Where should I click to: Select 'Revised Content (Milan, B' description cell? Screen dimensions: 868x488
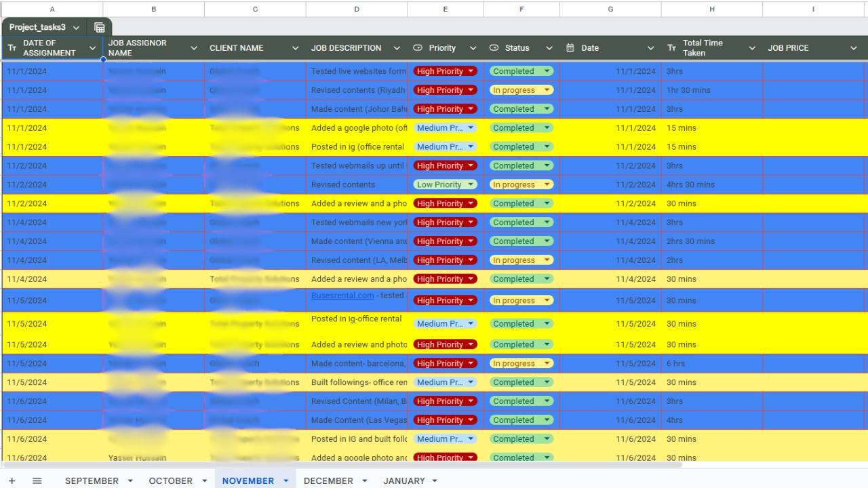357,401
